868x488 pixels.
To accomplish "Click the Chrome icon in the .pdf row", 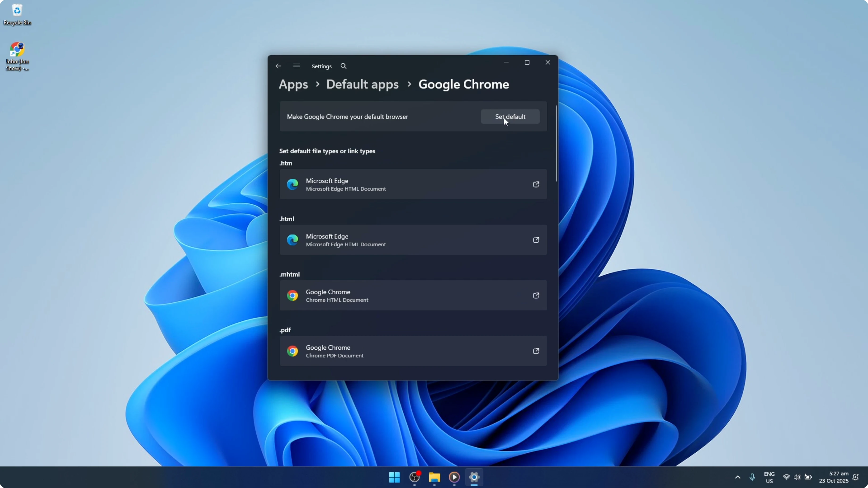I will pos(292,351).
